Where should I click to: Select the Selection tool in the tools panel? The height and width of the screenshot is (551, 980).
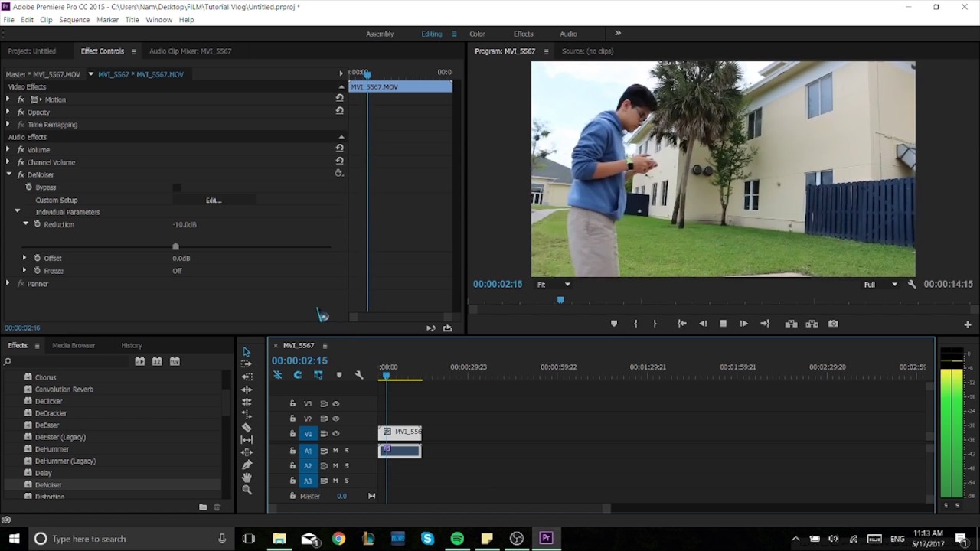247,352
